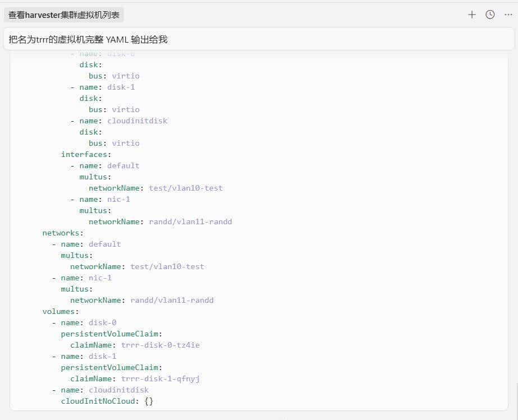Click the cloudInitNoCloud: {} line

(107, 401)
